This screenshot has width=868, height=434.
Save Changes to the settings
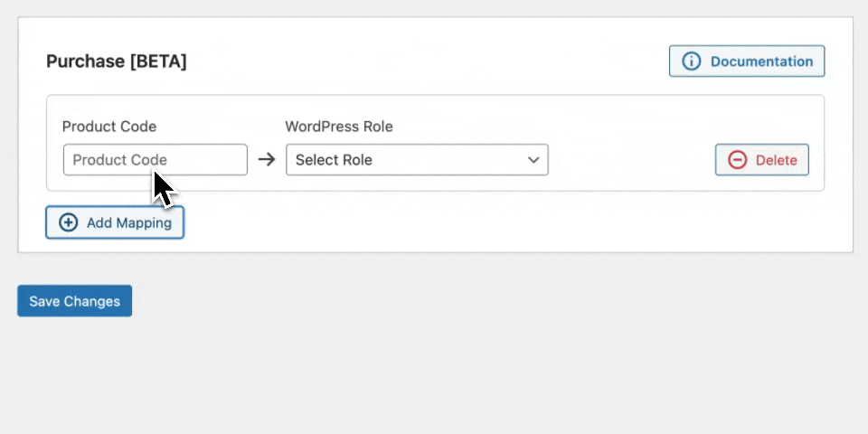coord(74,301)
